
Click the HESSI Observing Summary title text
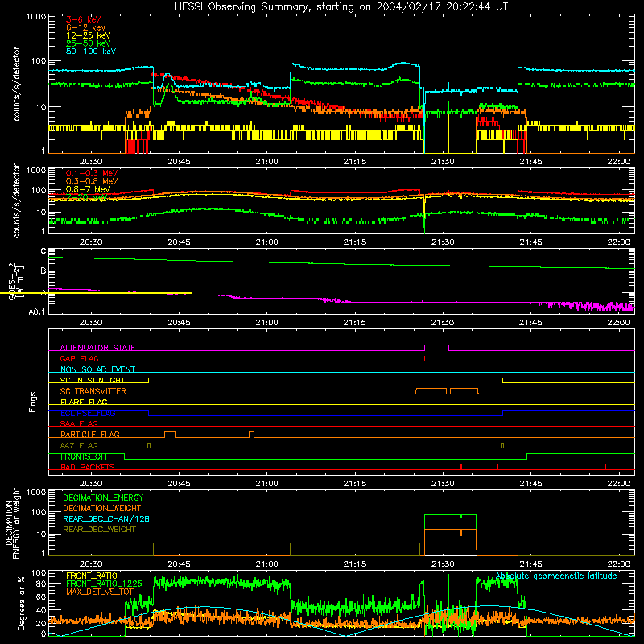pos(341,6)
